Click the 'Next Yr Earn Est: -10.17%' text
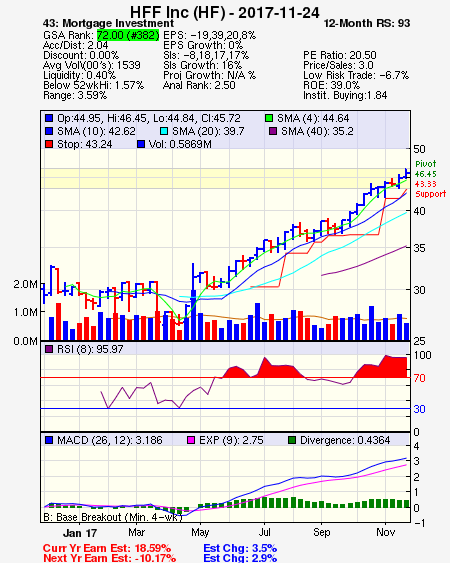The image size is (450, 563). pos(110,558)
